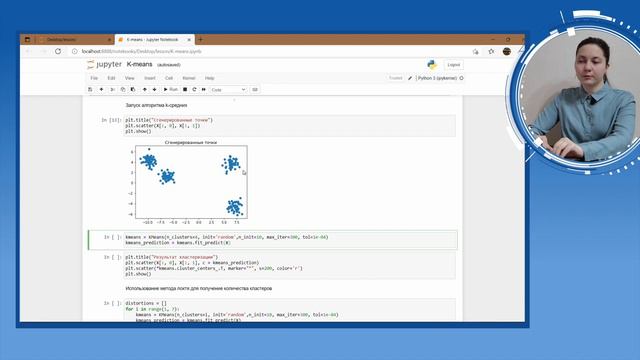
Task: Click the Jupyter logo
Action: pyautogui.click(x=104, y=64)
